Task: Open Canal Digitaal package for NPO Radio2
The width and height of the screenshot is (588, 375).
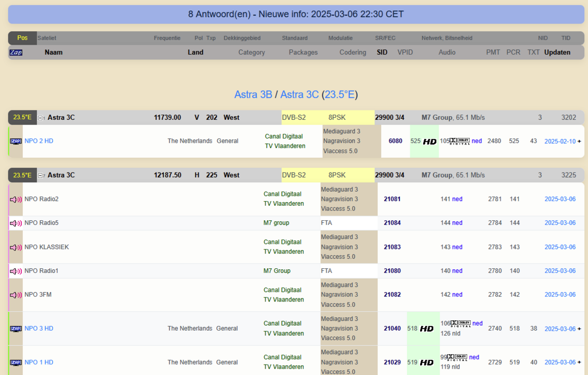Action: point(282,194)
